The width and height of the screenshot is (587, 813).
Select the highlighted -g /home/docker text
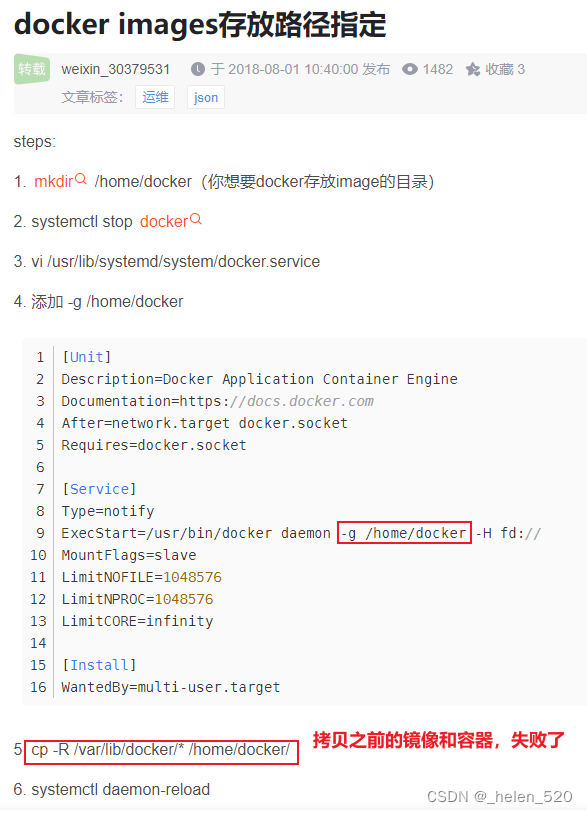(404, 532)
